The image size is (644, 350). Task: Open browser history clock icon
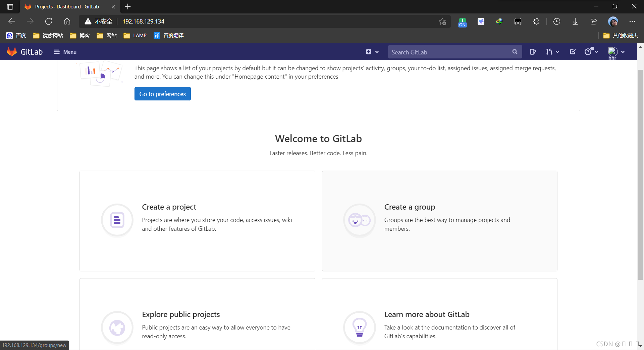pos(557,21)
